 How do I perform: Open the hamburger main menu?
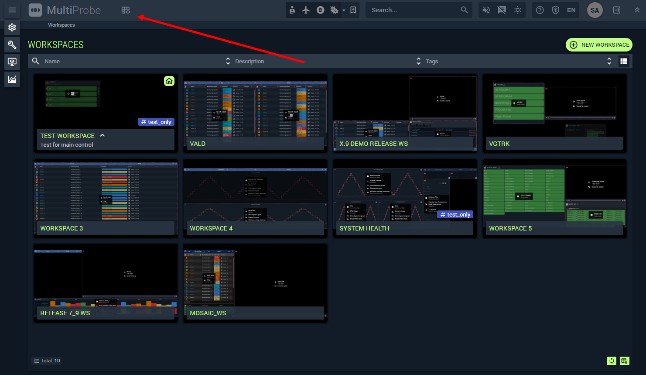[x=12, y=10]
